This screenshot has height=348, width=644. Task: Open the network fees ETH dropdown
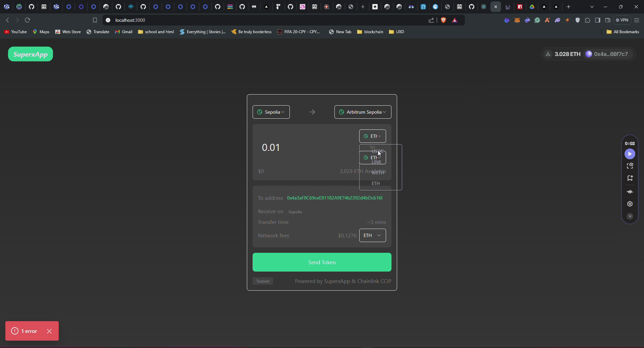click(x=372, y=235)
